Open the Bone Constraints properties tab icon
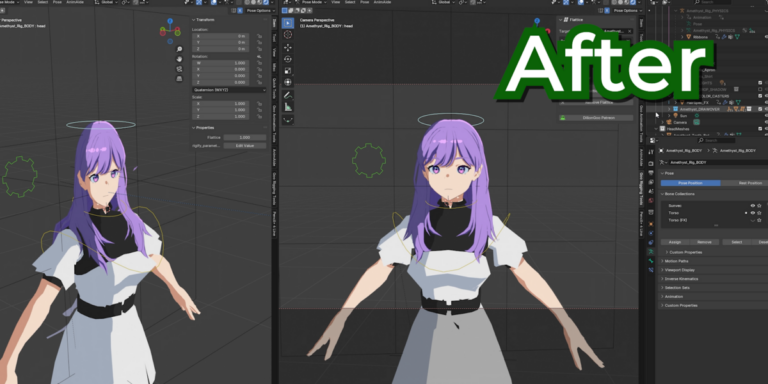 pos(651,270)
